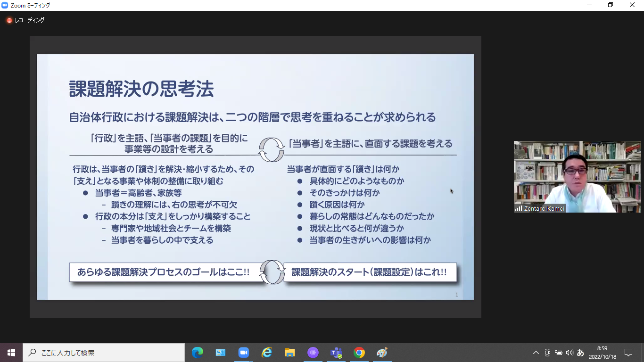Click the Windows Start button

tap(11, 353)
